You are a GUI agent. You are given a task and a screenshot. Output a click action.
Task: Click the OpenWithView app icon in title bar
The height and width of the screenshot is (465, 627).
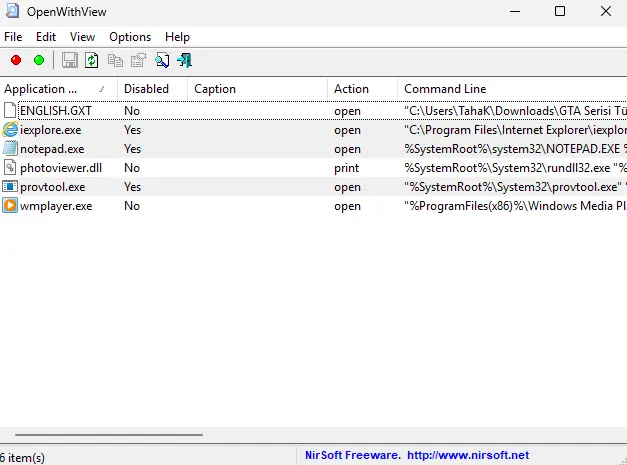point(12,11)
